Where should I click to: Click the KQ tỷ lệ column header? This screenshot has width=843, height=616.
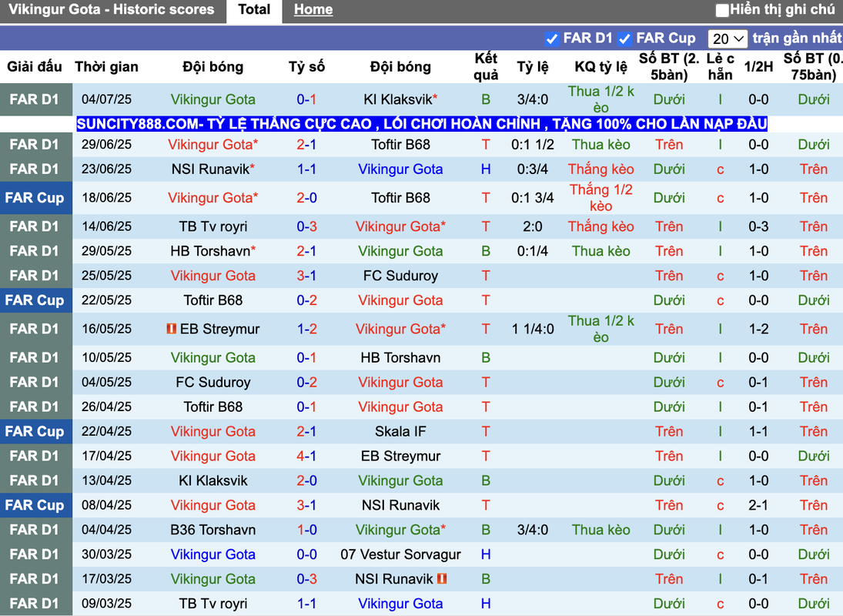(600, 67)
